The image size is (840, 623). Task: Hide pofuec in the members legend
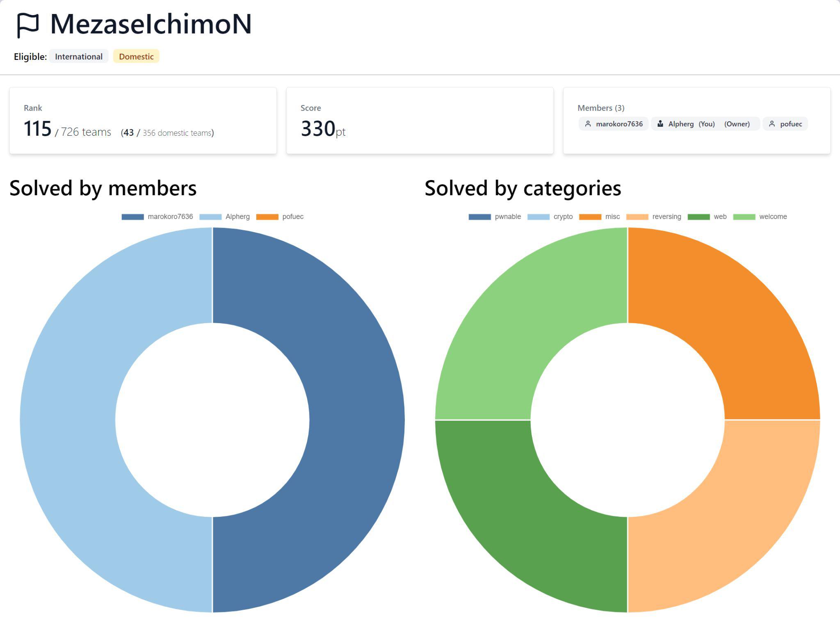click(x=280, y=217)
